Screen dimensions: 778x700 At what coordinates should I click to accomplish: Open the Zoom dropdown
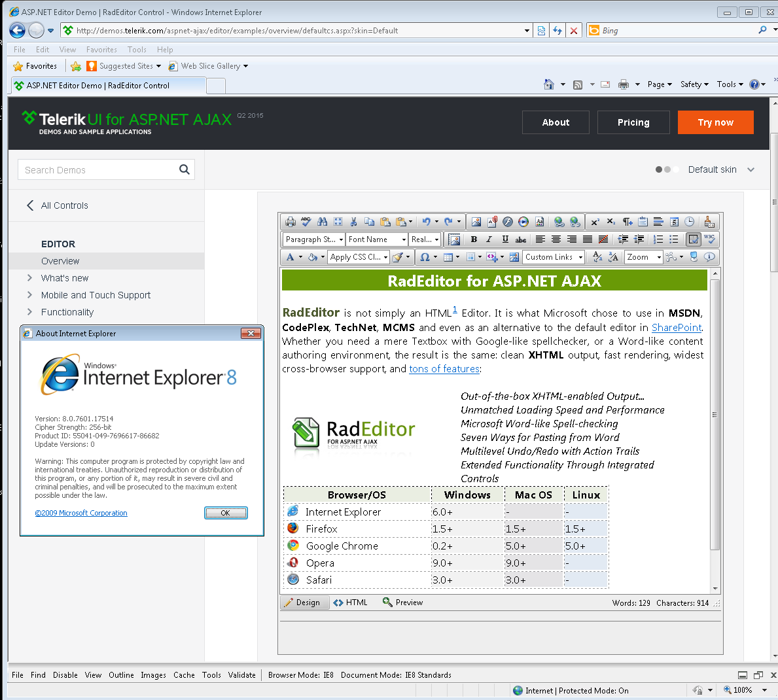[x=644, y=257]
